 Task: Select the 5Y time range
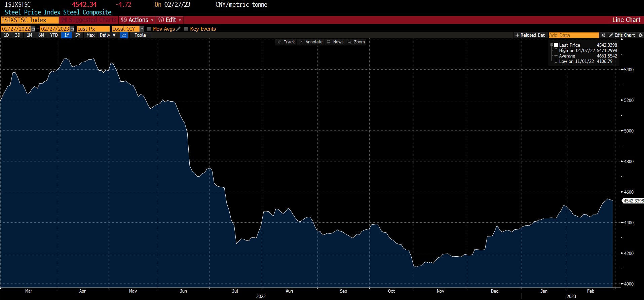pyautogui.click(x=78, y=35)
